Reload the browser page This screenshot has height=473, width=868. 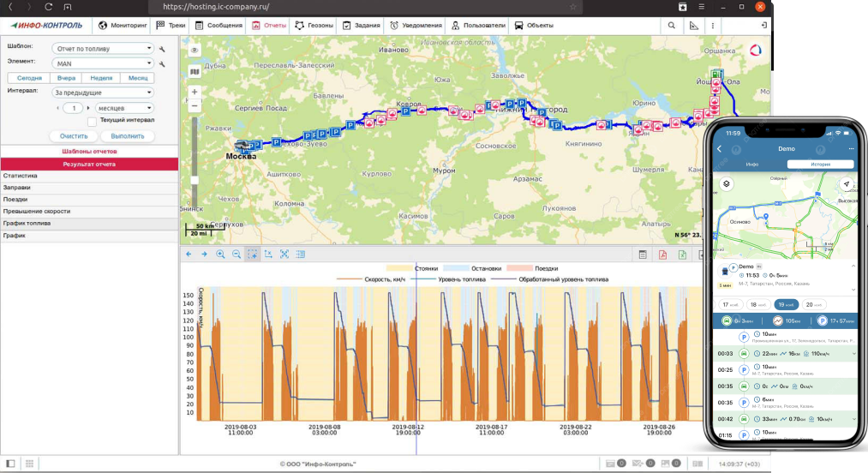pos(48,7)
